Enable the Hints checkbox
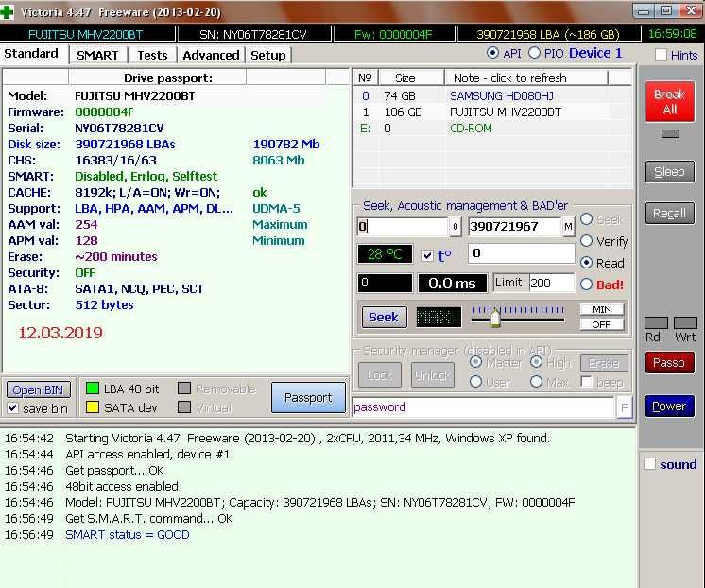The image size is (705, 588). (x=661, y=55)
